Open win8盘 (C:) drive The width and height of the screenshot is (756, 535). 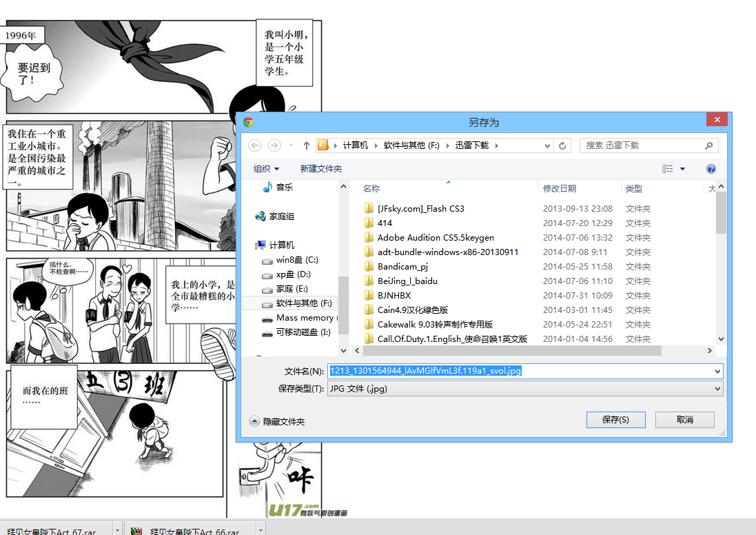(290, 260)
